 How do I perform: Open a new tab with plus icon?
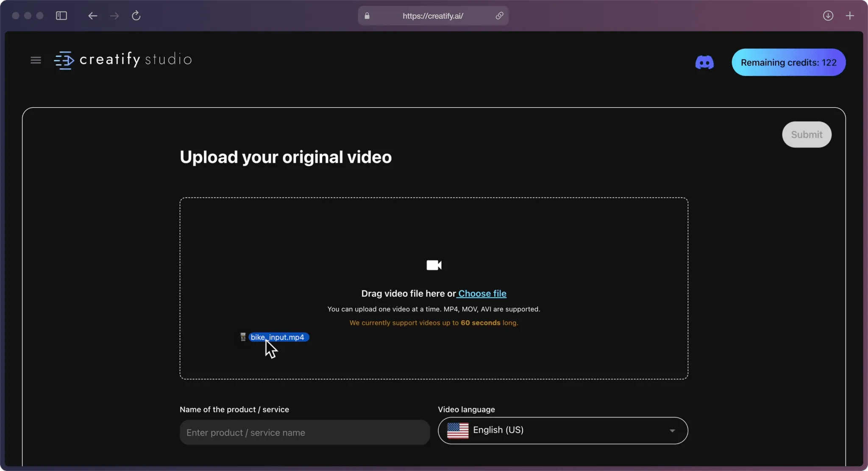coord(850,16)
